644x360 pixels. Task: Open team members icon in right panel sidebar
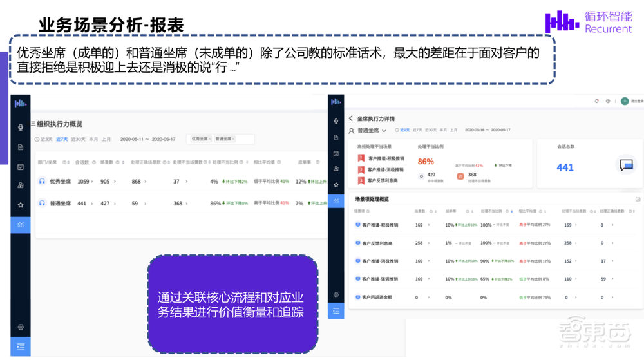click(x=336, y=169)
